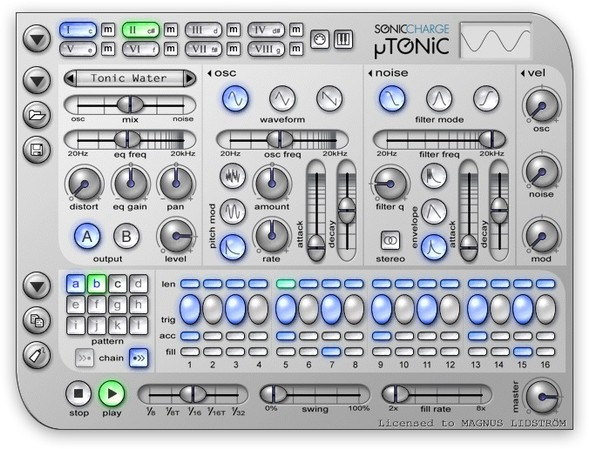The width and height of the screenshot is (589, 449).
Task: Open the patch menu down arrow
Action: tap(37, 80)
